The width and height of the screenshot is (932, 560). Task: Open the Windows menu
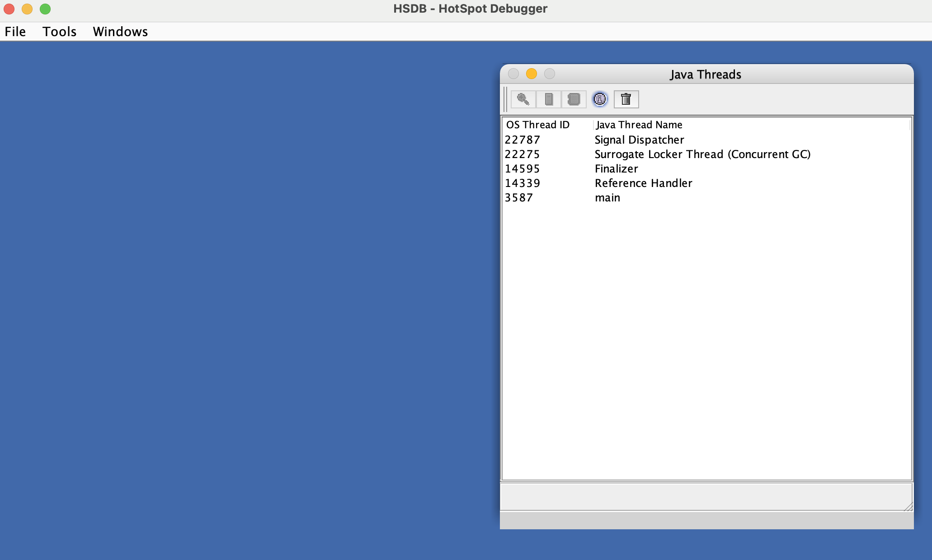(120, 32)
